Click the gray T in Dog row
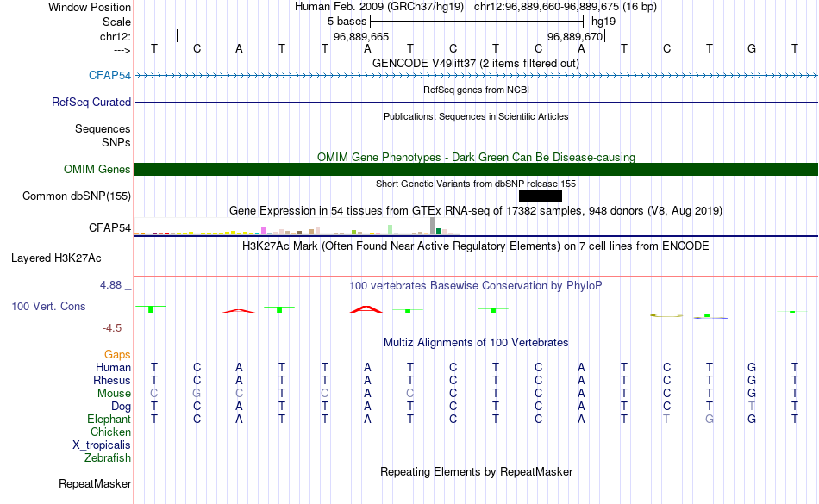 pyautogui.click(x=752, y=407)
